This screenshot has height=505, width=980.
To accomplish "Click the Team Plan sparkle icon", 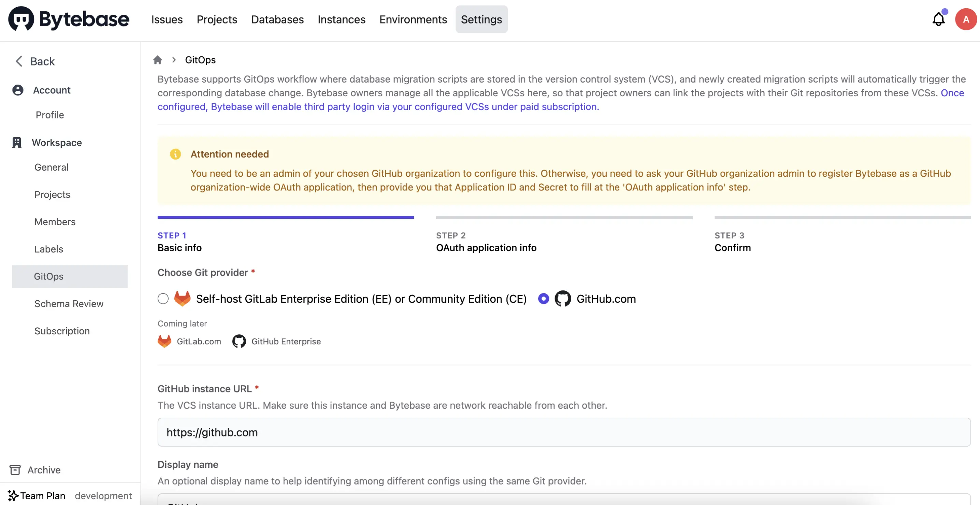I will [x=13, y=495].
